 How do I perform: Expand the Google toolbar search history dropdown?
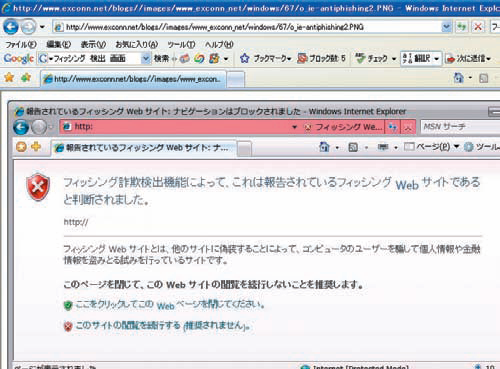(146, 59)
